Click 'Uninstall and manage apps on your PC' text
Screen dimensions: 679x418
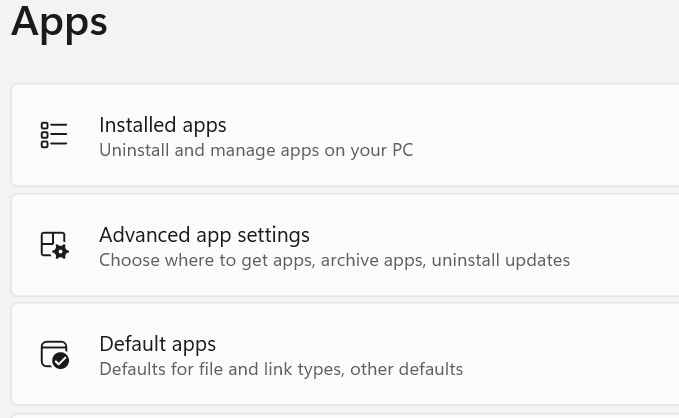point(256,151)
